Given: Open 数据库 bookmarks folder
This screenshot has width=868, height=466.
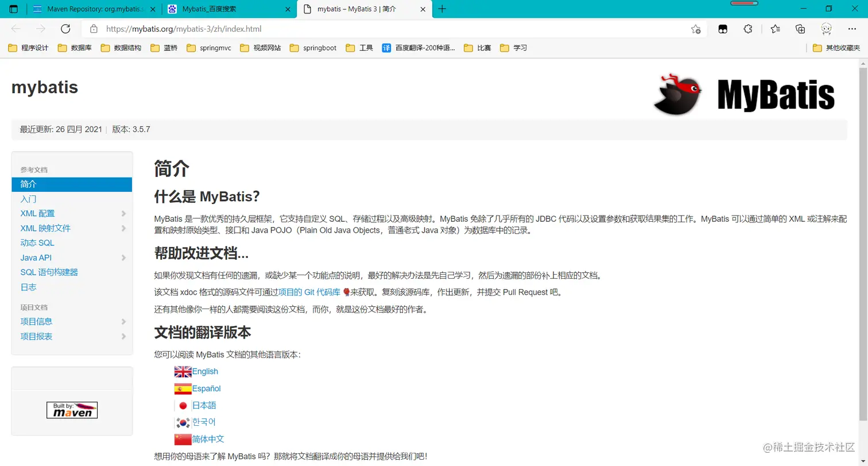Looking at the screenshot, I should click(75, 48).
